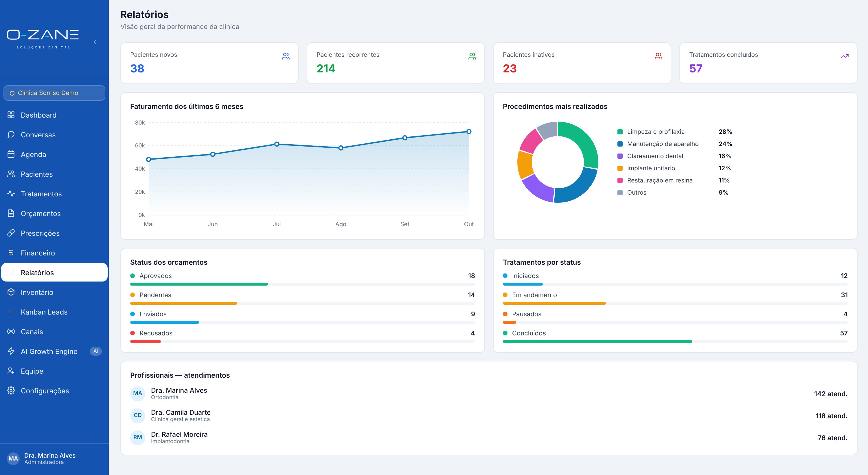The height and width of the screenshot is (475, 868).
Task: Click the 'Pendentes' budget status label
Action: click(155, 295)
